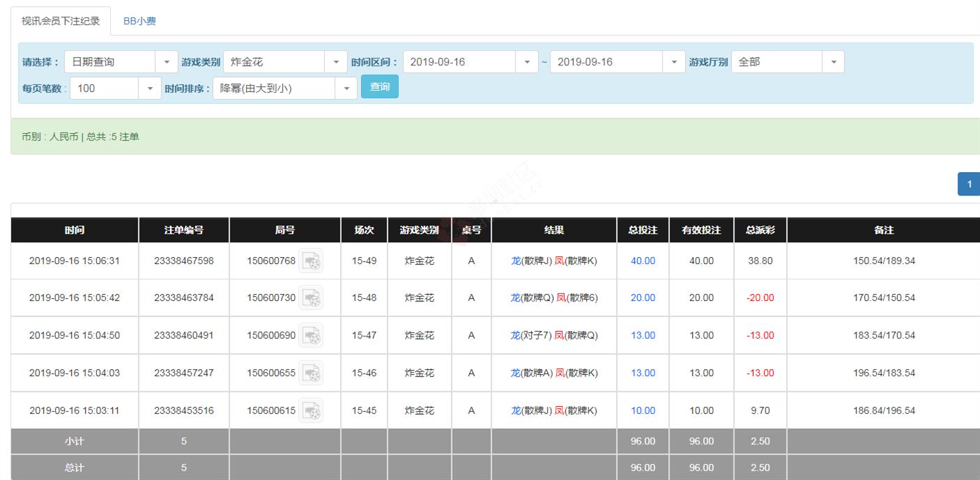Click total bet amount 10.00 link
The height and width of the screenshot is (480, 980).
(643, 410)
